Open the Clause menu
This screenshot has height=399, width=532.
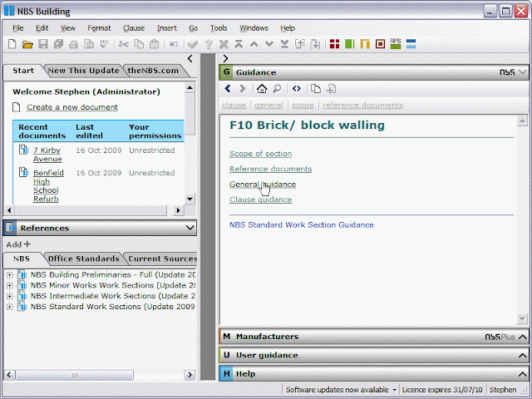pos(134,28)
